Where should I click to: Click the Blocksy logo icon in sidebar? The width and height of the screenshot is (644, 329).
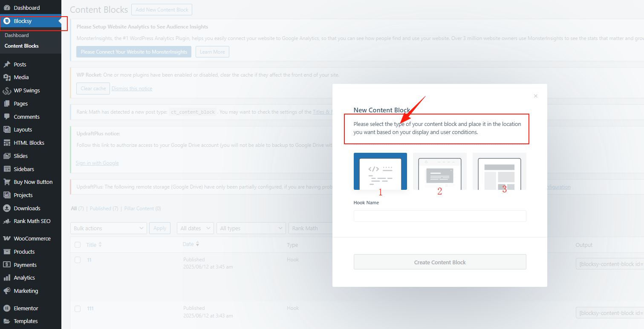click(x=7, y=21)
